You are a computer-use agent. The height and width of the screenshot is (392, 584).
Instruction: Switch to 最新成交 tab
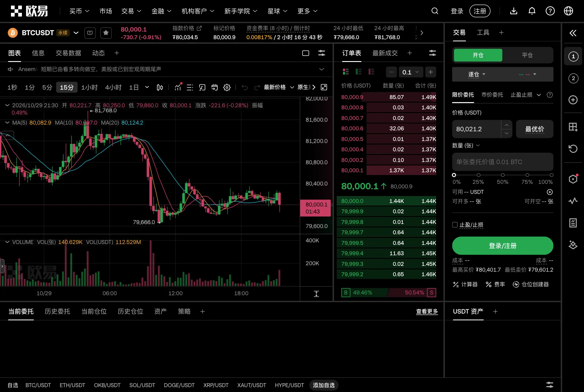(385, 53)
